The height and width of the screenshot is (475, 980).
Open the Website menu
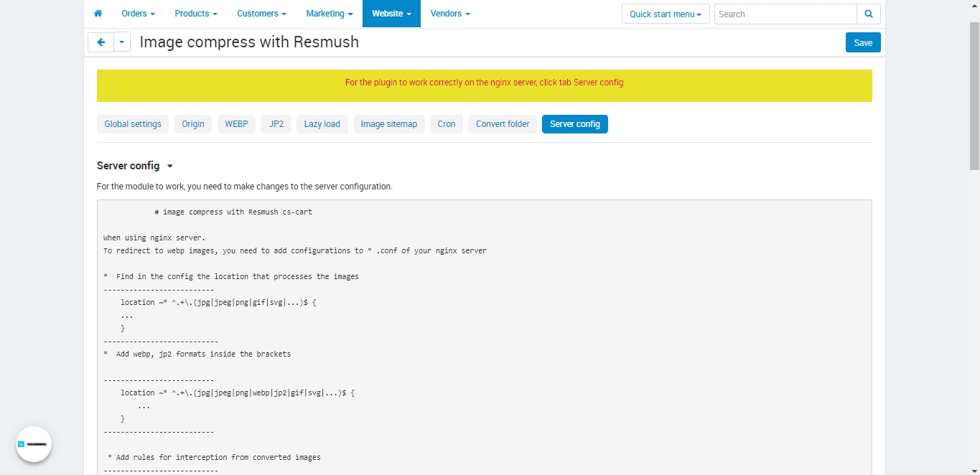click(x=391, y=14)
